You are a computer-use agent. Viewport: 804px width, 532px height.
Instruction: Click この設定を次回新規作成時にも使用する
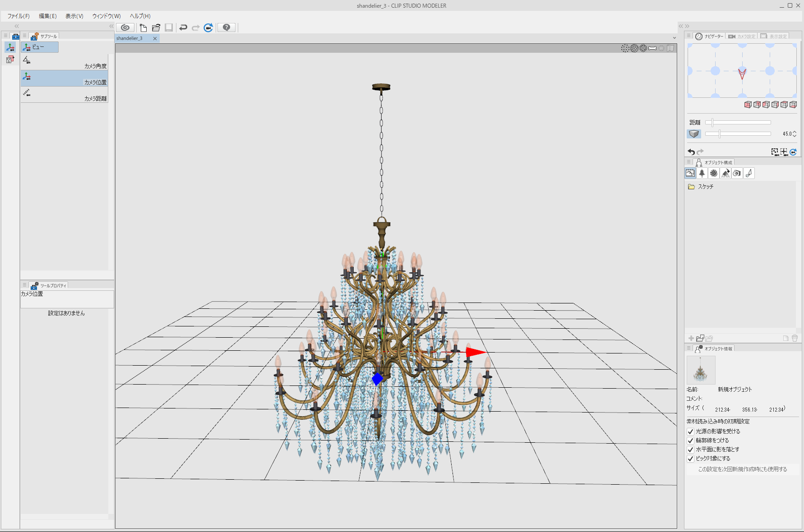[x=742, y=469]
